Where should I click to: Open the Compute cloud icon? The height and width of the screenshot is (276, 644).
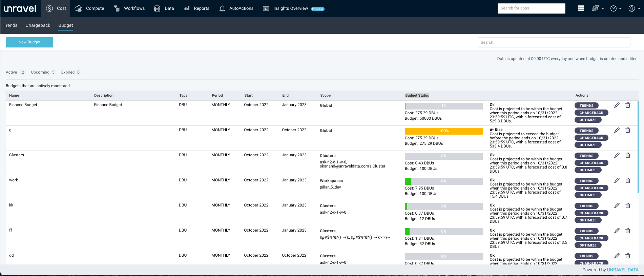79,8
